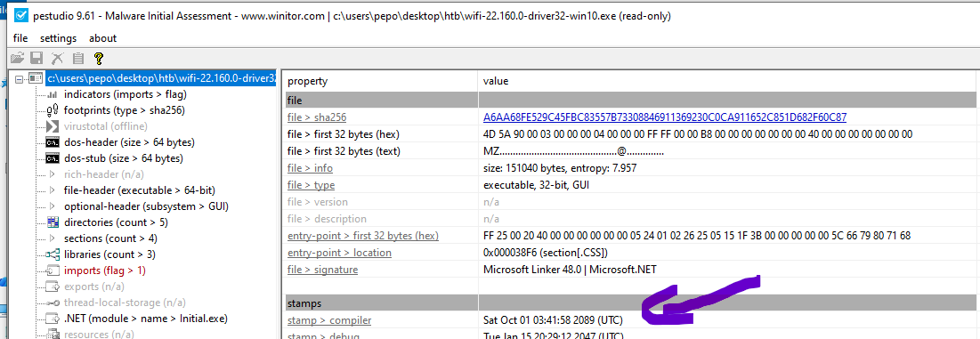Click the directories grid icon
Screen dimensions: 980x339
click(53, 222)
